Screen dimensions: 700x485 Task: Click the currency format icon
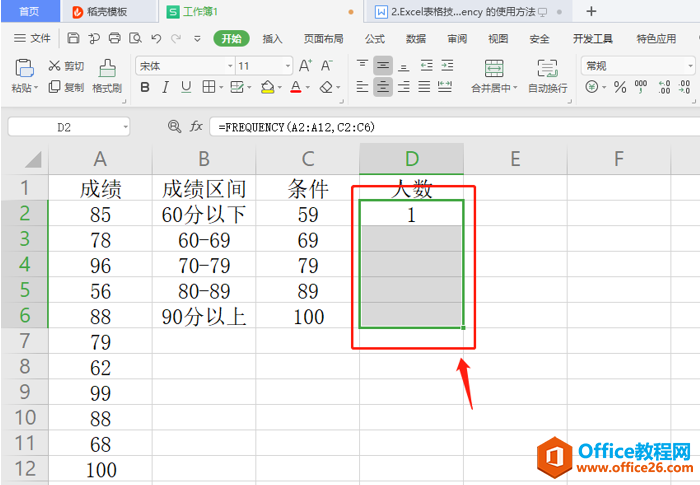coord(592,87)
